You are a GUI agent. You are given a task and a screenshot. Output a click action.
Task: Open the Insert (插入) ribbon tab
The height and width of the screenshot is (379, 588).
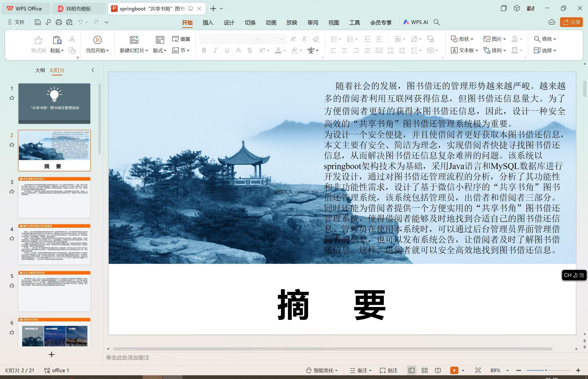(208, 23)
